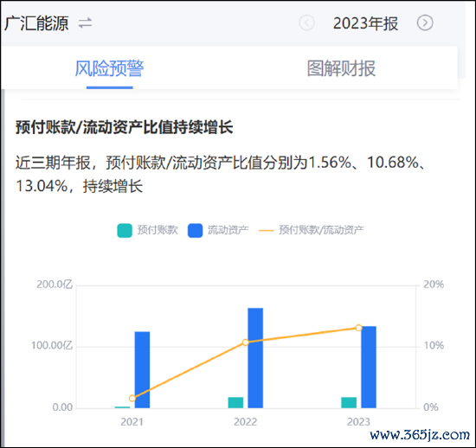
Task: Click the 200.0亿 axis label
Action: click(55, 285)
